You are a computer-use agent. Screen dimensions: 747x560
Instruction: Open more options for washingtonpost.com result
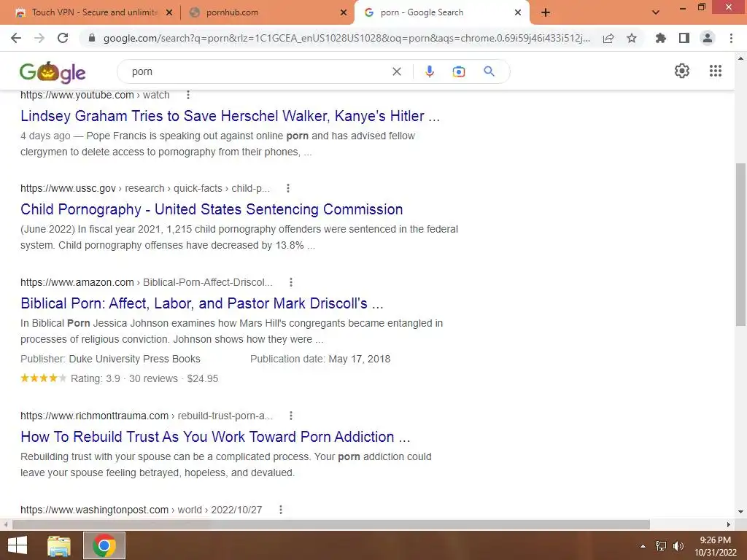[281, 510]
